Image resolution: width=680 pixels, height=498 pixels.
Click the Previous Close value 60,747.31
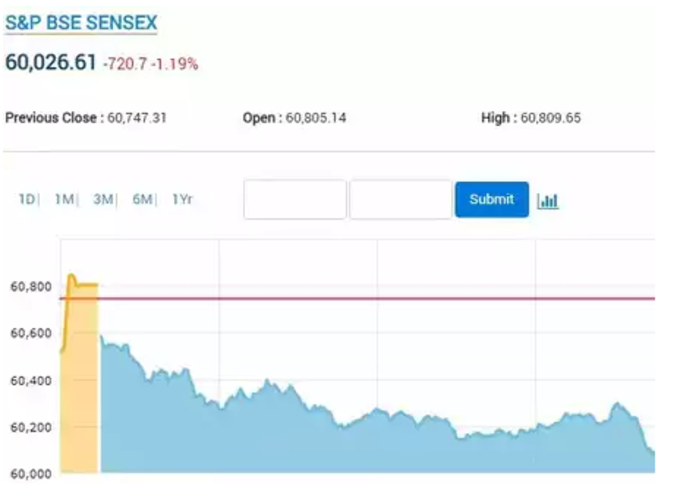coord(137,118)
